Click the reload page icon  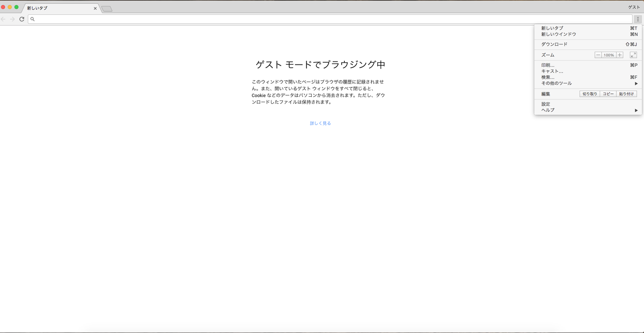pos(21,19)
